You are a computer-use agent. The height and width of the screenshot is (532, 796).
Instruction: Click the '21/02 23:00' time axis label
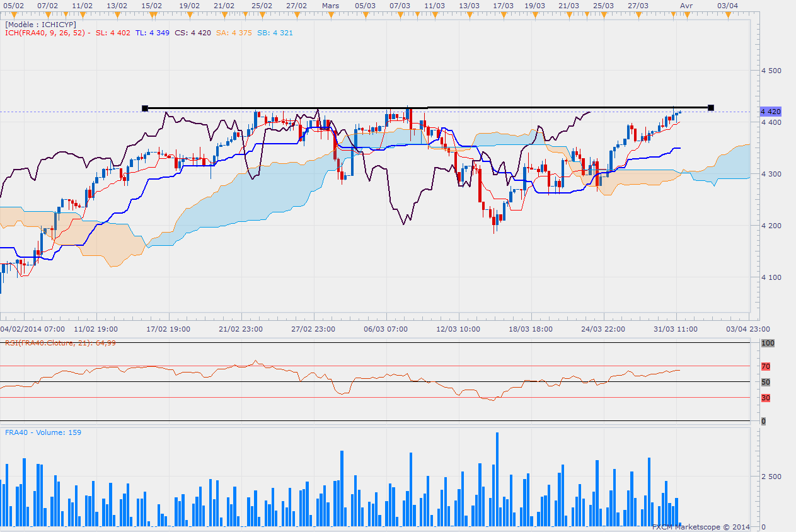pos(241,329)
